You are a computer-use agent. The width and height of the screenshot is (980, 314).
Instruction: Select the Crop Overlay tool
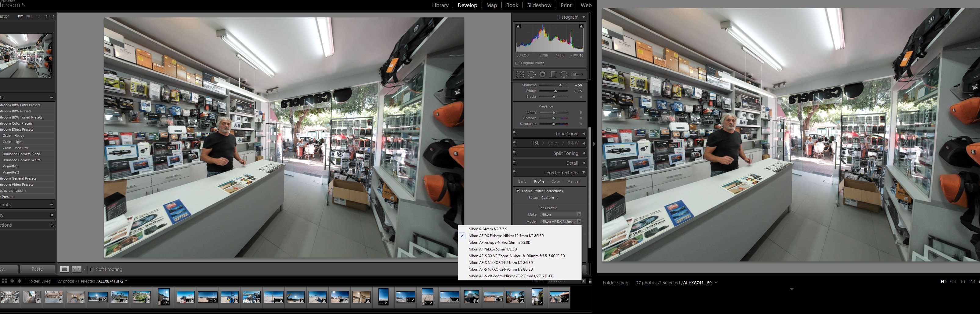pyautogui.click(x=520, y=75)
